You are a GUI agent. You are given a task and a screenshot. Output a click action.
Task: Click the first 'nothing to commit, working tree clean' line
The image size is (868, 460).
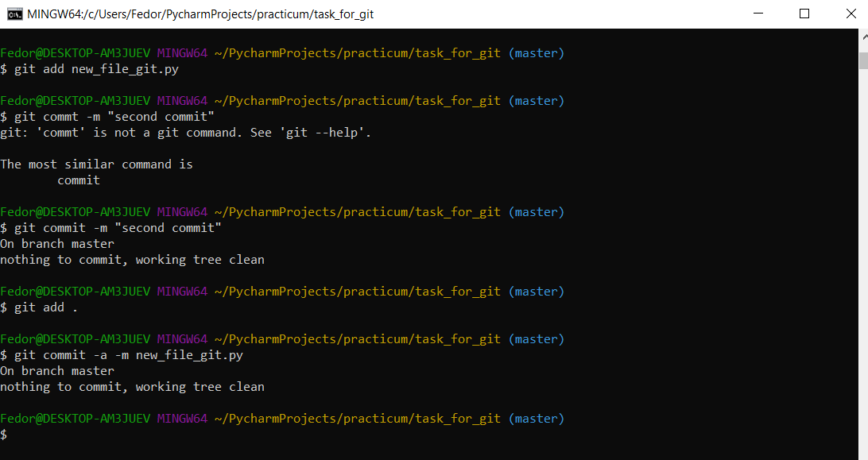pyautogui.click(x=132, y=260)
